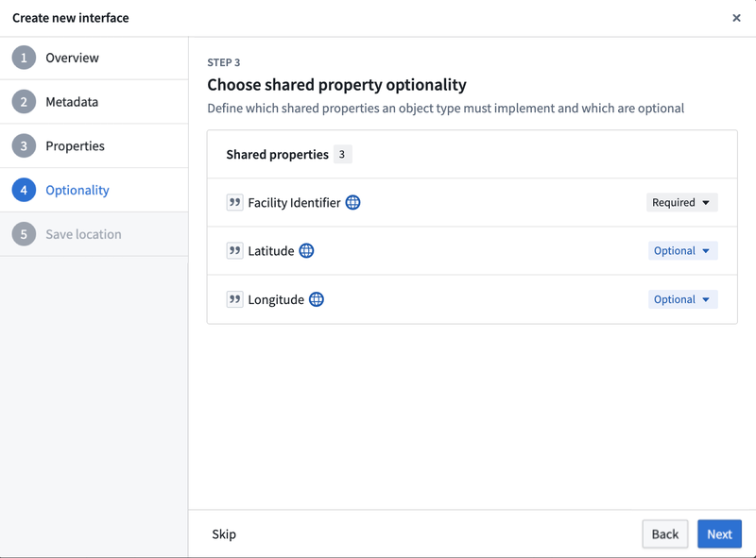756x558 pixels.
Task: Click the string type icon beside Facility Identifier
Action: tap(234, 203)
